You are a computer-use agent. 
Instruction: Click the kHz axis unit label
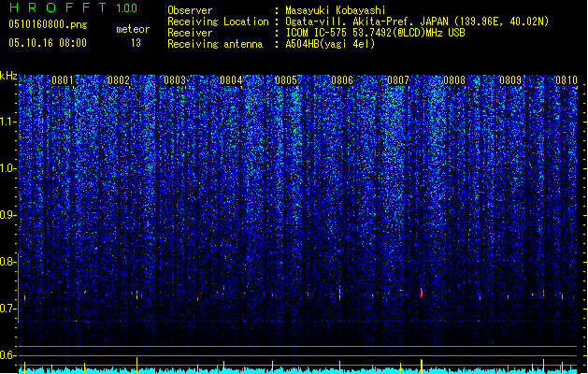click(8, 76)
